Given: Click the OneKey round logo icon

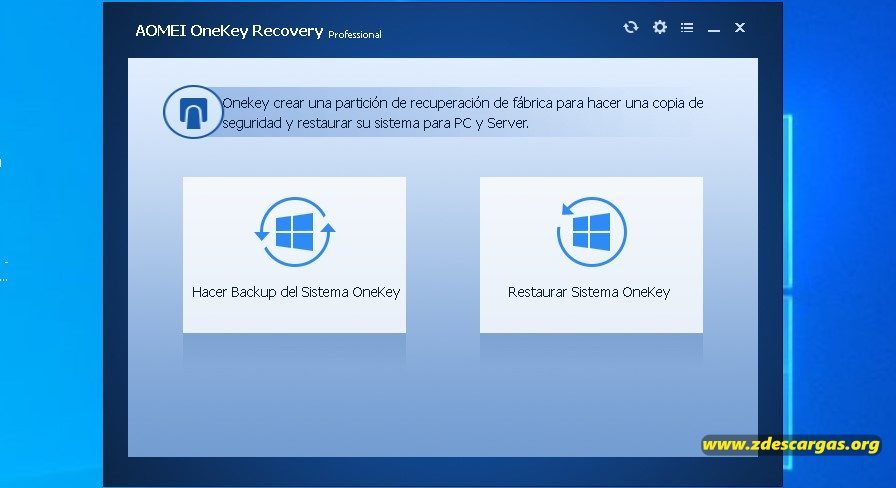Looking at the screenshot, I should [x=193, y=112].
